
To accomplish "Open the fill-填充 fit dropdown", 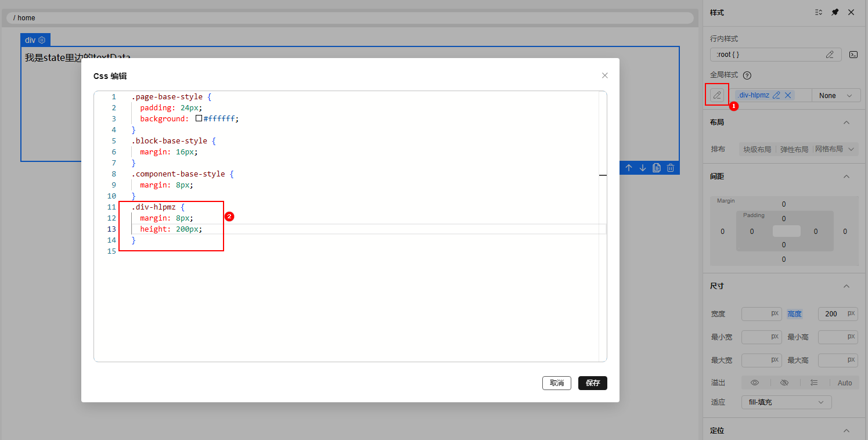I will tap(786, 402).
